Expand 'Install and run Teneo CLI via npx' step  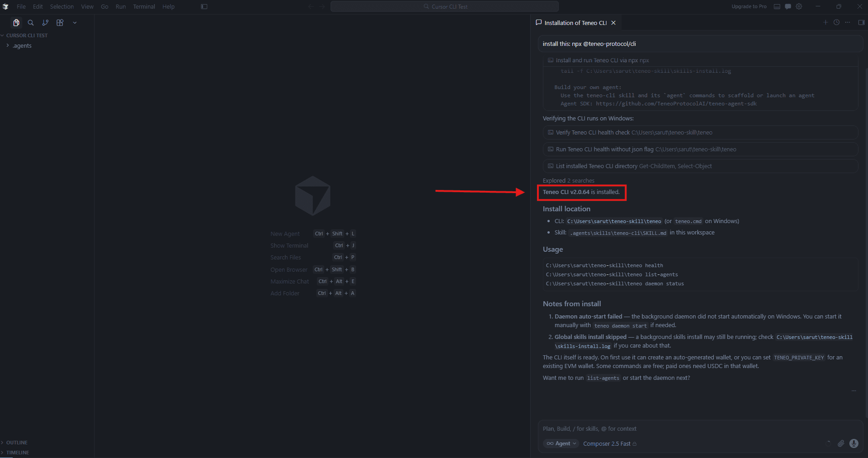click(x=700, y=60)
